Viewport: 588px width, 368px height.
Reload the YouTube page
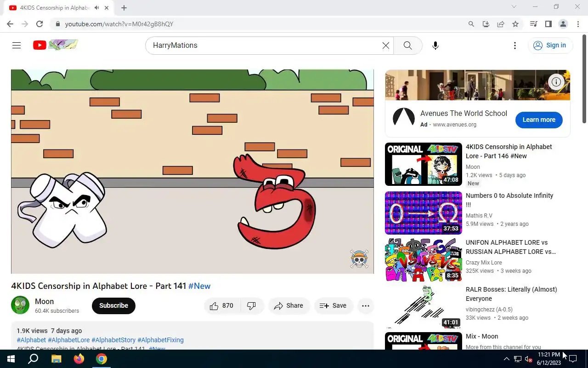pos(40,24)
